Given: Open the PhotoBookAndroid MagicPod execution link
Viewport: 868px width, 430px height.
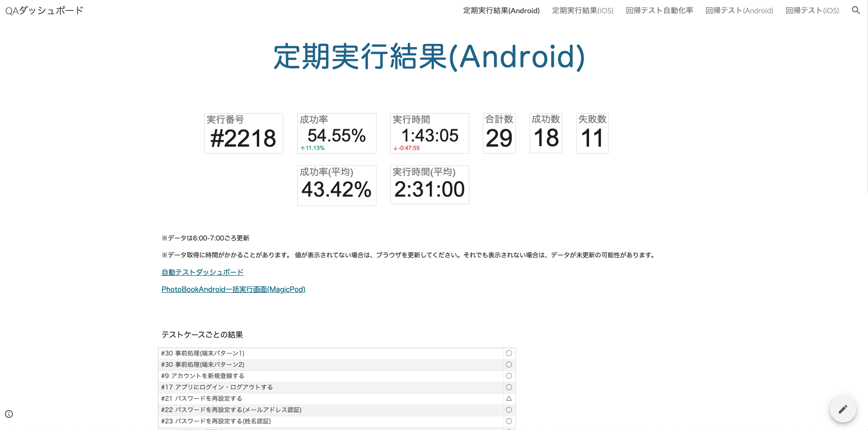Looking at the screenshot, I should tap(233, 289).
